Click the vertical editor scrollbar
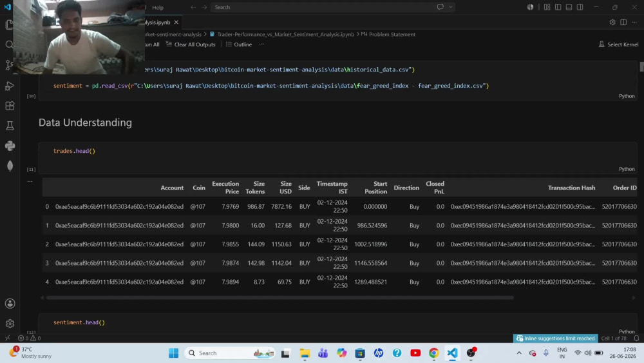The image size is (644, 363). [x=641, y=66]
